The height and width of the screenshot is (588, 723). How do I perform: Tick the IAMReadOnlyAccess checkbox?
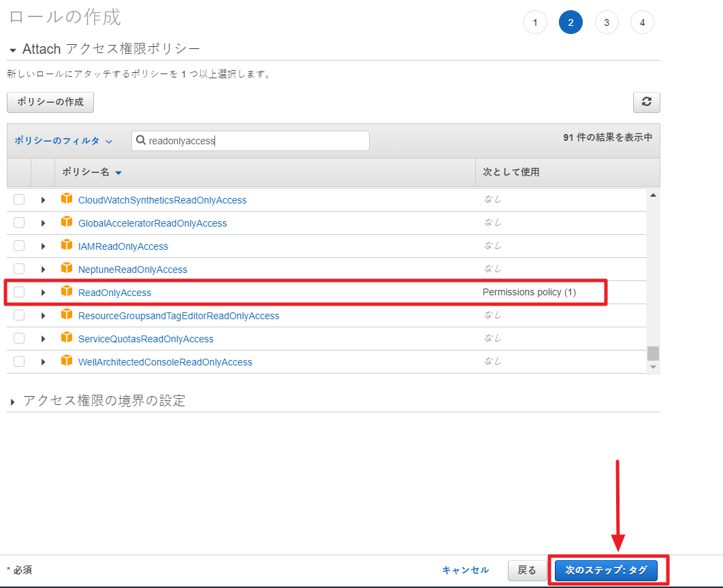(19, 246)
